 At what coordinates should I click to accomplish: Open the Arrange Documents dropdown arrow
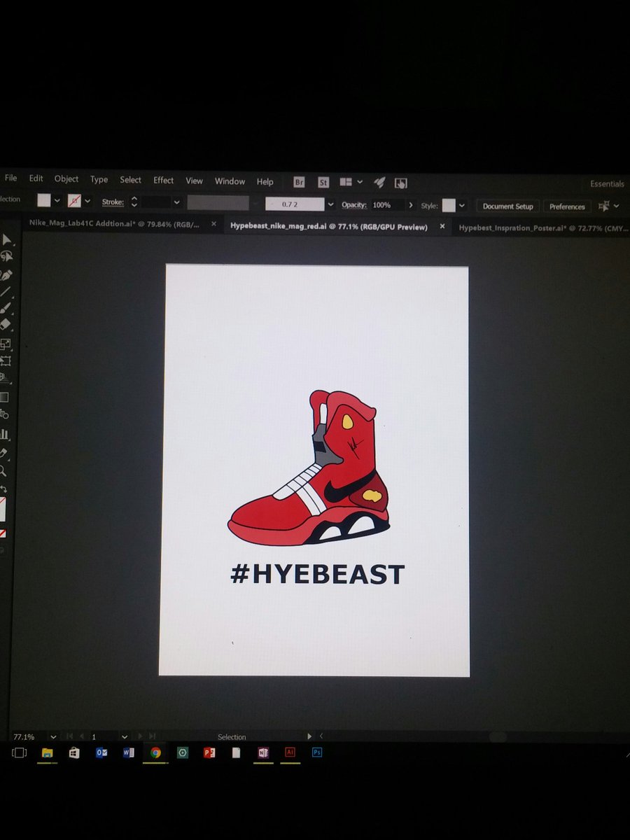pyautogui.click(x=360, y=182)
